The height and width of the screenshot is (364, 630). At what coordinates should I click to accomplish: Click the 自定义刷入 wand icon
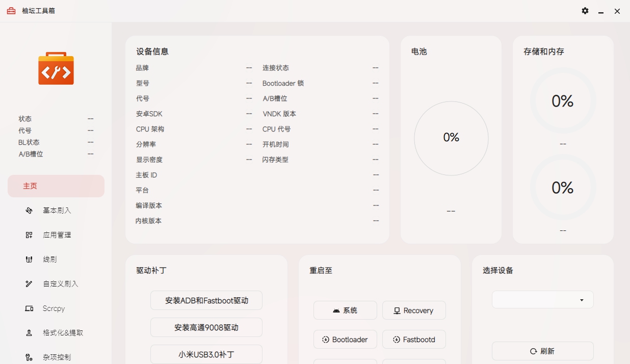(x=29, y=284)
